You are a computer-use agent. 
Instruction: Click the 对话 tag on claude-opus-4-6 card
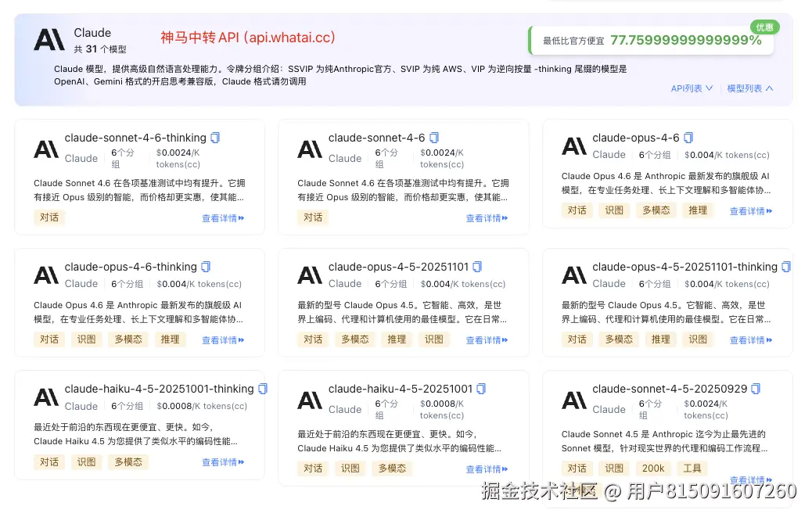(577, 210)
